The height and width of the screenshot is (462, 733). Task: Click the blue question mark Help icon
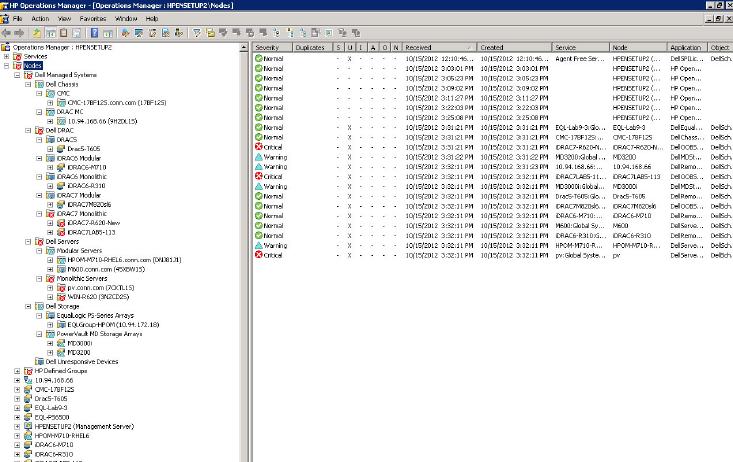pos(94,33)
